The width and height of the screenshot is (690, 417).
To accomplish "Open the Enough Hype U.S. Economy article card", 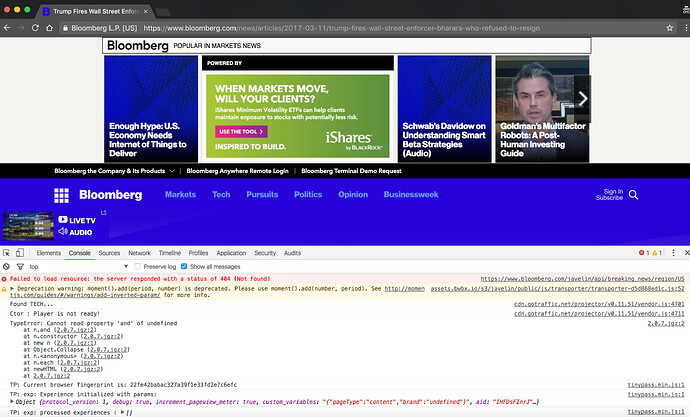I will point(151,109).
